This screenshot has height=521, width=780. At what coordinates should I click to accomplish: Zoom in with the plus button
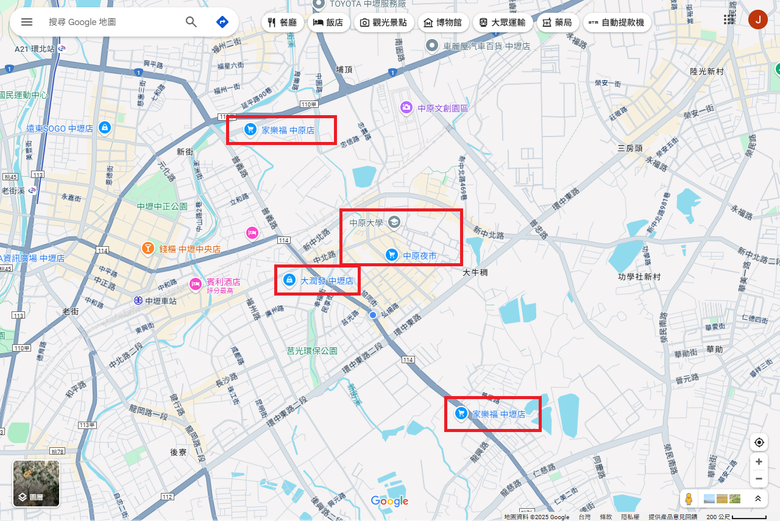tap(759, 462)
